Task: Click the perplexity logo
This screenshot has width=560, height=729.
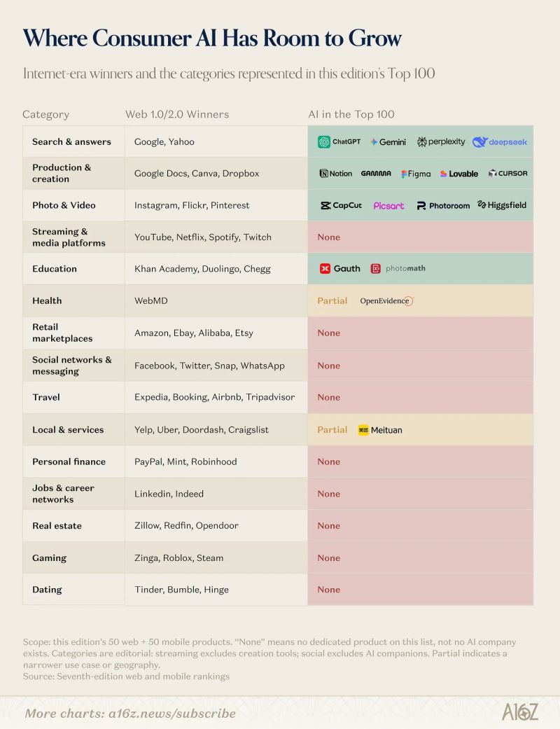Action: (440, 141)
